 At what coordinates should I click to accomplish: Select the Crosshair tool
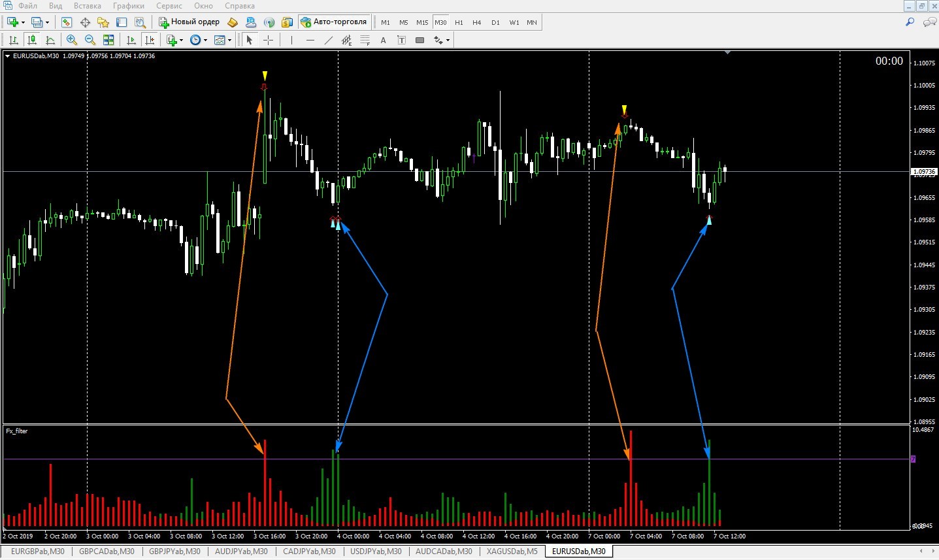coord(268,40)
